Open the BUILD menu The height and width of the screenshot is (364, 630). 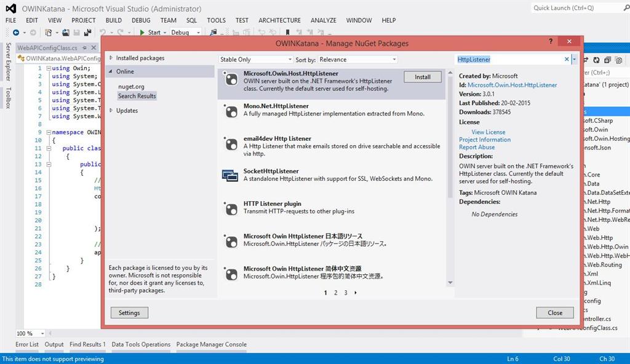point(114,20)
